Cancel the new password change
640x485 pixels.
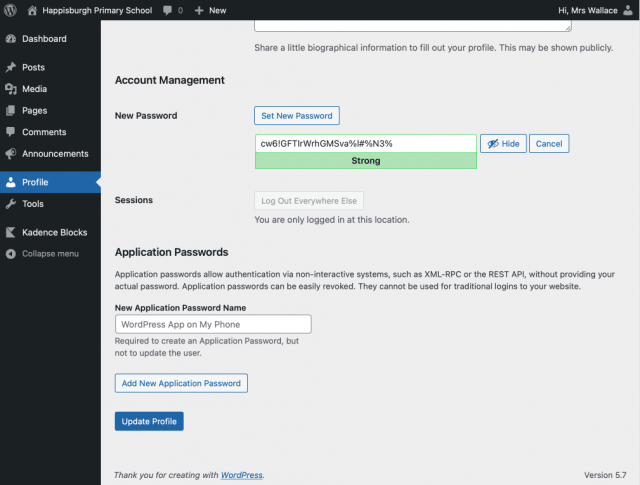[x=549, y=144]
